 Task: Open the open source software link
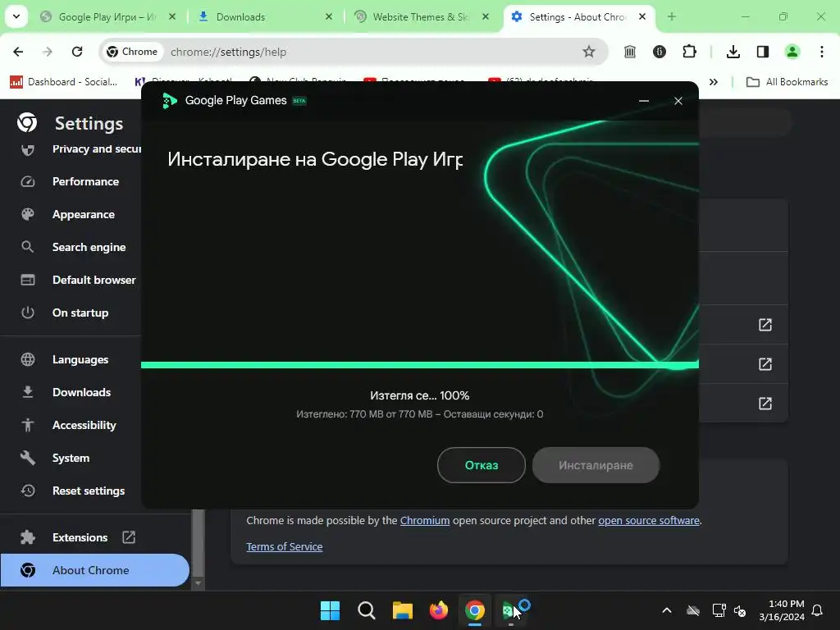coord(649,520)
